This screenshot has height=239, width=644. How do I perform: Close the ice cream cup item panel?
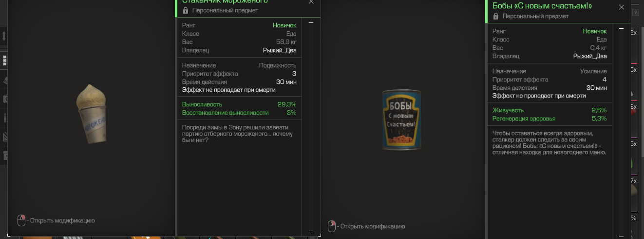coord(311,2)
